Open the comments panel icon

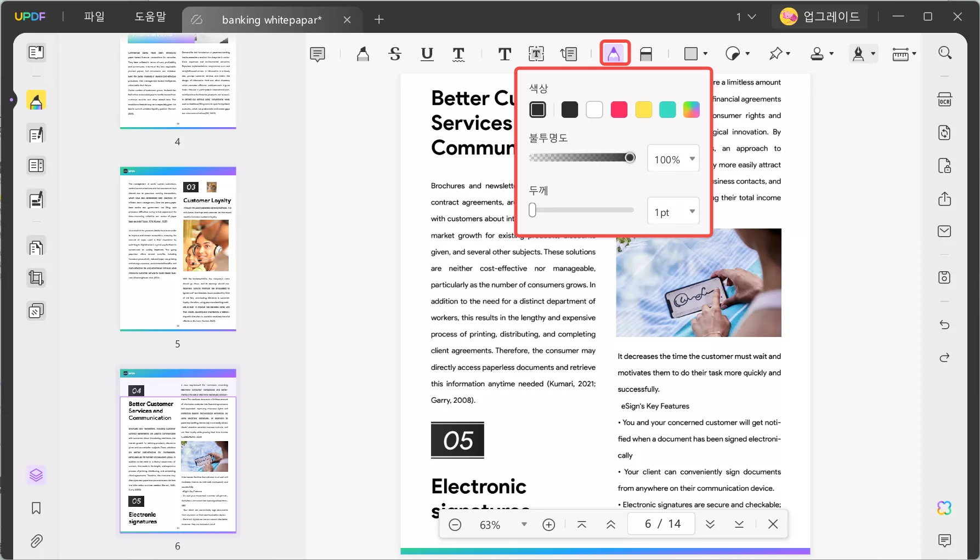(x=944, y=541)
